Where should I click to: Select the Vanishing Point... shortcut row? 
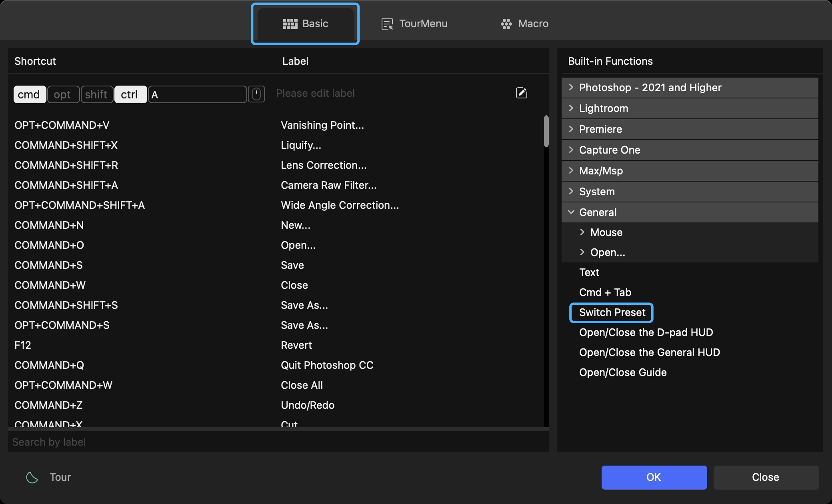click(276, 125)
